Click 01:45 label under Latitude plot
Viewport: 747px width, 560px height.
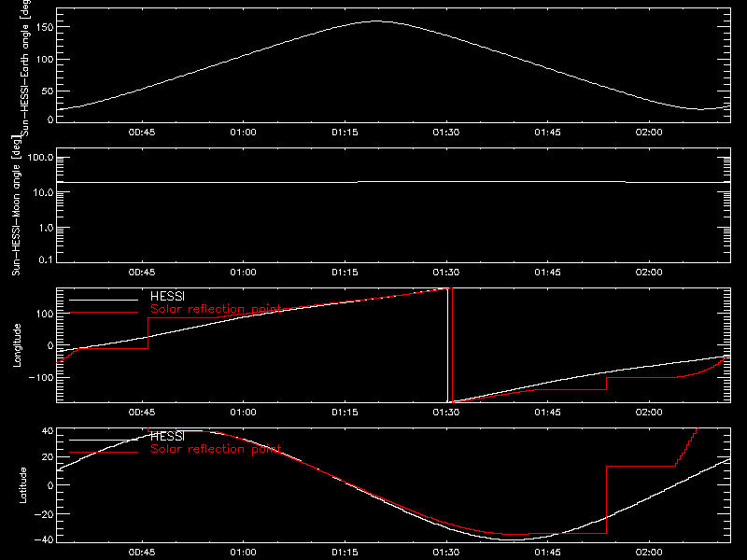pos(547,553)
